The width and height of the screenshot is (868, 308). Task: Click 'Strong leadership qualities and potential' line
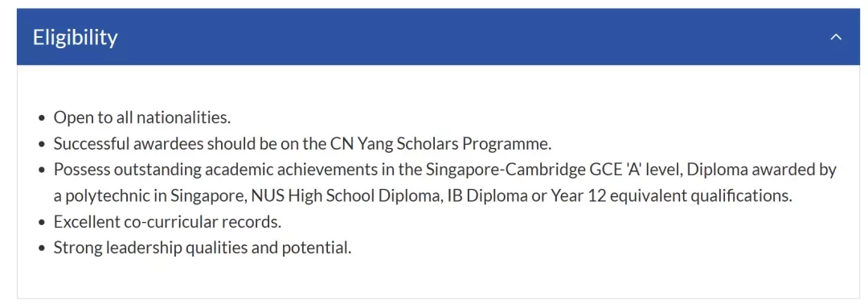(203, 248)
